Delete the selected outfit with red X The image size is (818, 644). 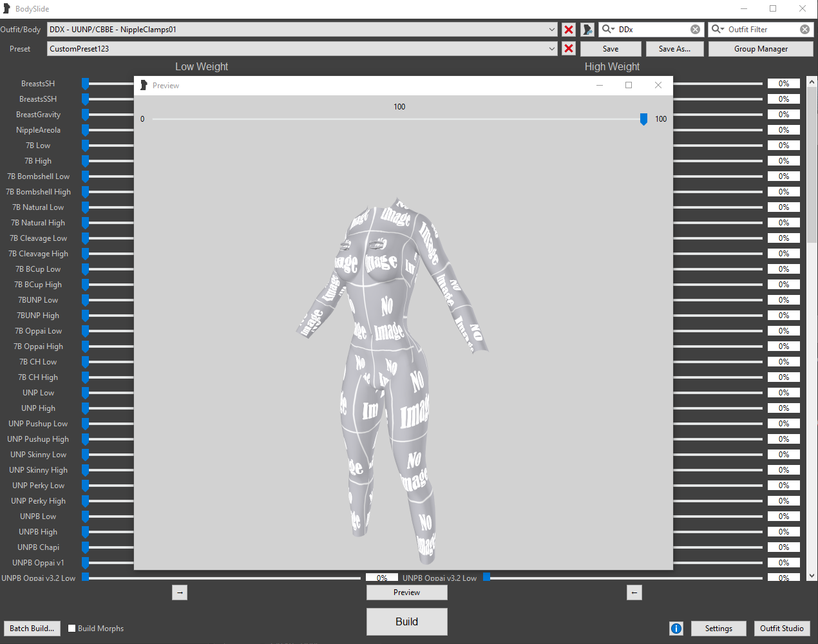pyautogui.click(x=569, y=30)
